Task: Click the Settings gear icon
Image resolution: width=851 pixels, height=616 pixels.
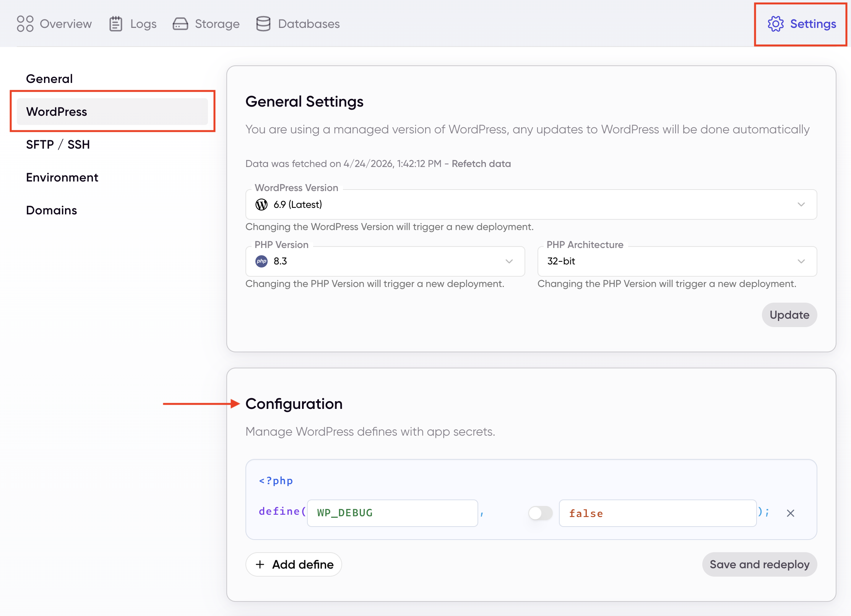Action: click(776, 24)
